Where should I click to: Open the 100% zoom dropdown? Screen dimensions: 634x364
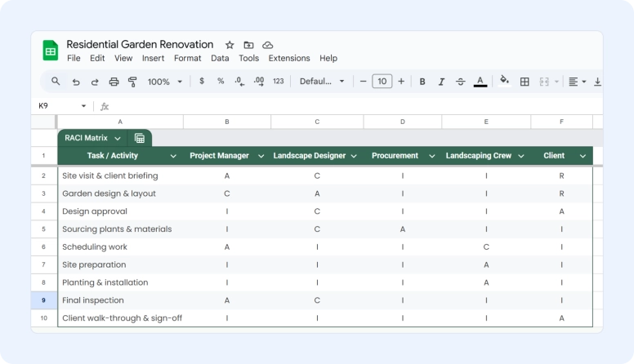[x=164, y=82]
